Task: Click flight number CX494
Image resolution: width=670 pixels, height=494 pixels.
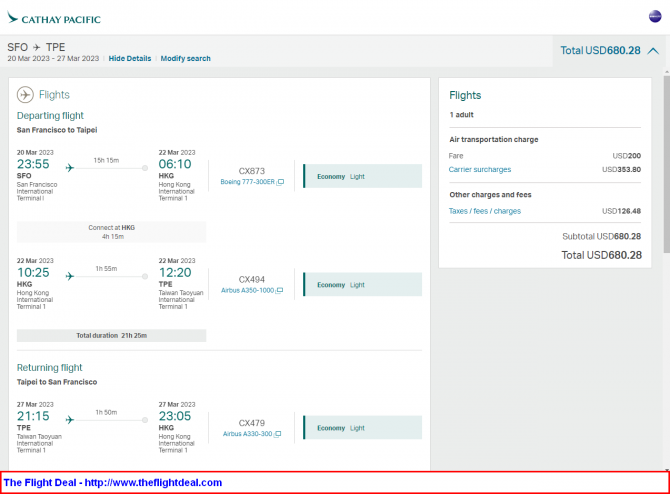Action: (x=252, y=279)
